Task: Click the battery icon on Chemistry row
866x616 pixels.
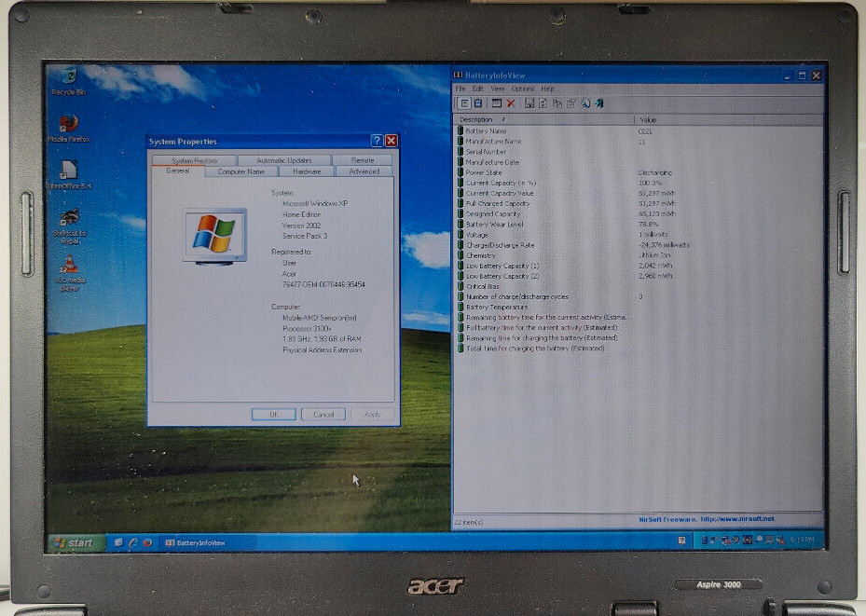Action: pos(460,255)
